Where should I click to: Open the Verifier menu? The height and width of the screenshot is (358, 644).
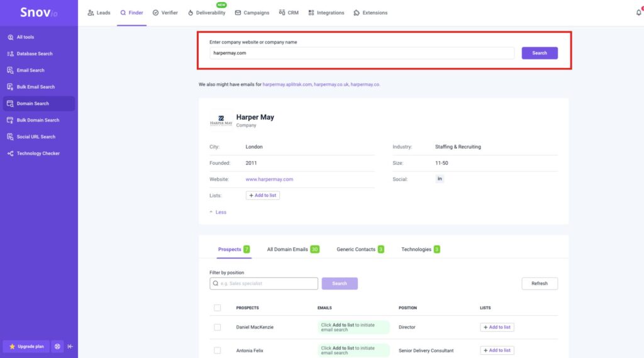tap(165, 13)
